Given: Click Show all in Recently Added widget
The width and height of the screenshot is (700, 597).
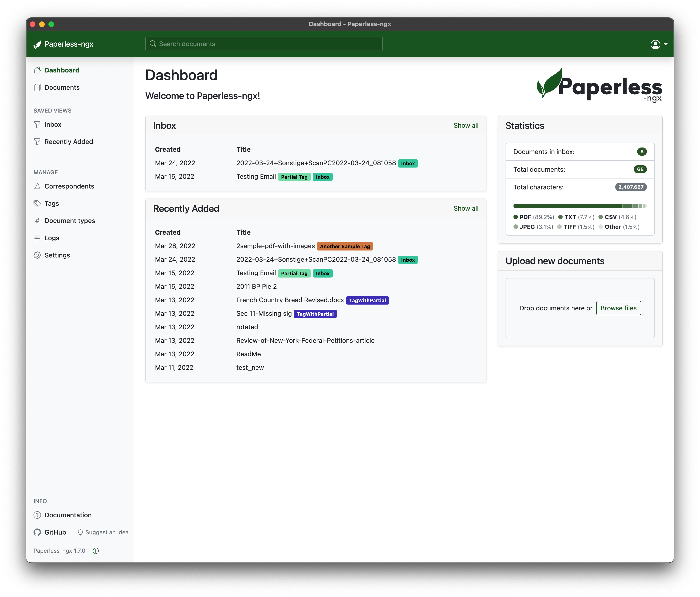Looking at the screenshot, I should tap(466, 208).
